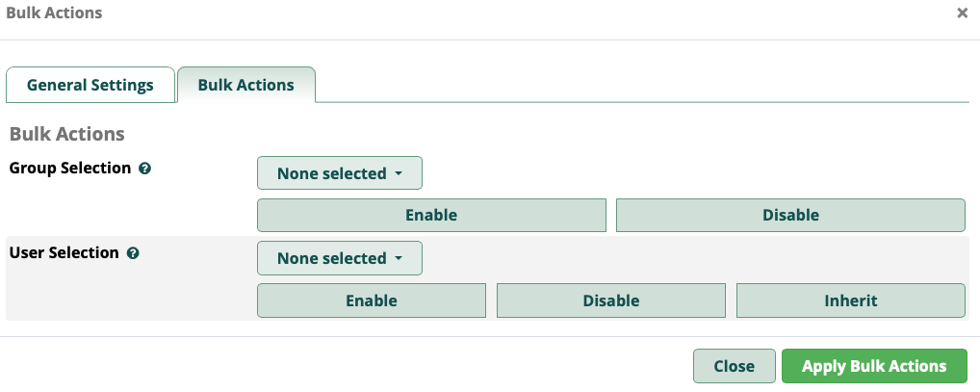Click the Close button

click(734, 366)
